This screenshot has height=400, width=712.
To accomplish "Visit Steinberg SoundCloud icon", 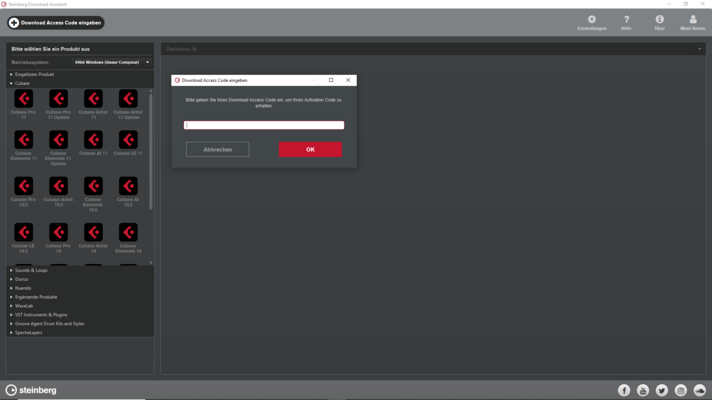I will point(700,390).
